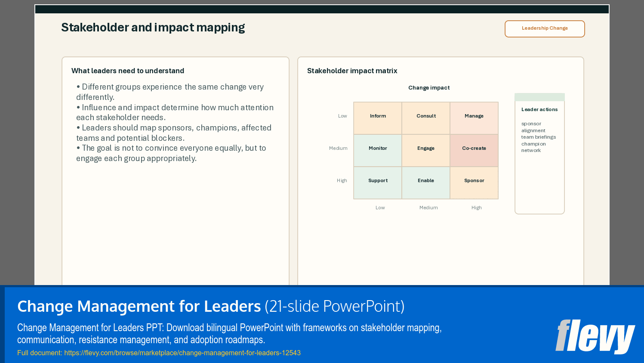
Task: Select the Consult matrix cell
Action: pos(426,118)
